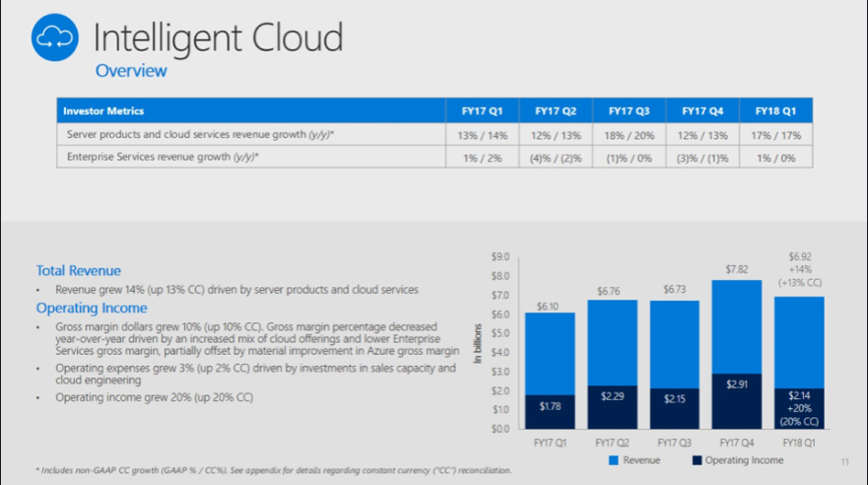Click the slide page number 11
Viewport: 868px width, 485px height.
pos(844,461)
